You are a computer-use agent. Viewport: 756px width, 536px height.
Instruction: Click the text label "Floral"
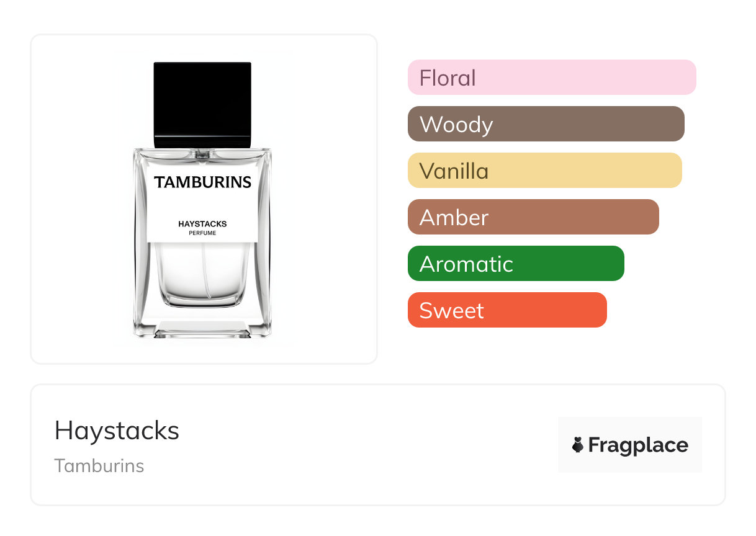point(448,78)
